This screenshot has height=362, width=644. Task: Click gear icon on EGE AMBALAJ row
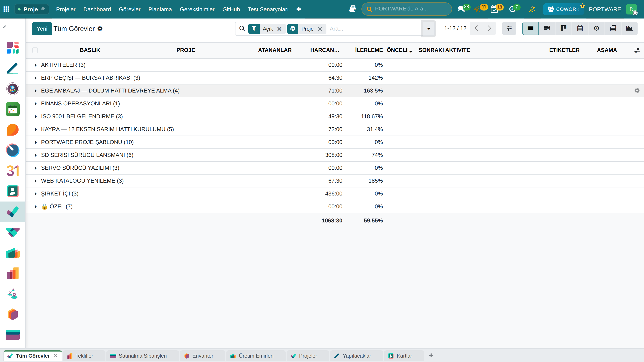click(x=637, y=90)
